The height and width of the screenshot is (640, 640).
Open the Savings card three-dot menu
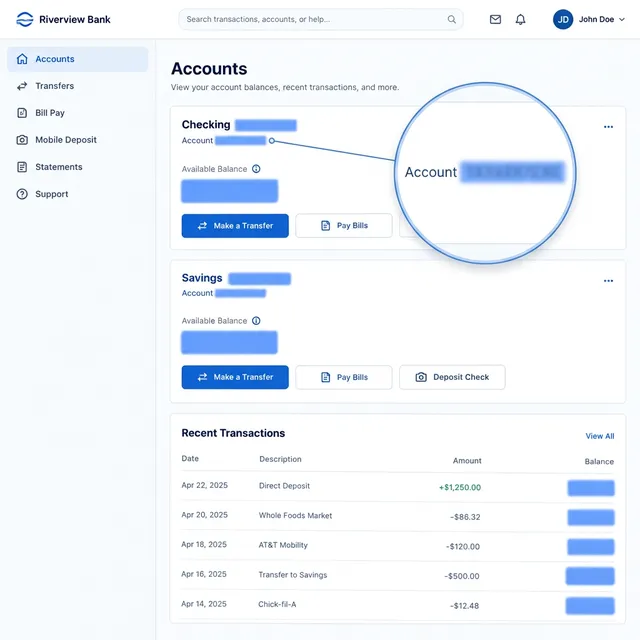pos(608,281)
